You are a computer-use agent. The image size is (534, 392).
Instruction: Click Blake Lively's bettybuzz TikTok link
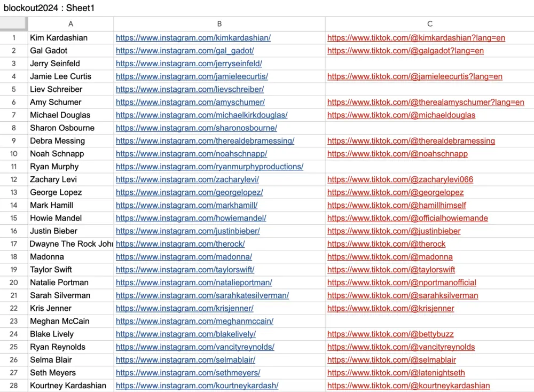point(390,334)
